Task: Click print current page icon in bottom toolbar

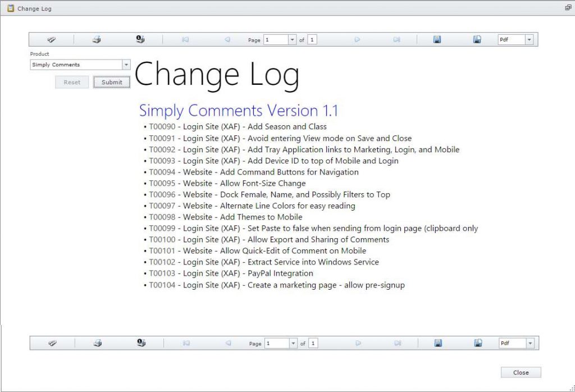Action: click(142, 343)
